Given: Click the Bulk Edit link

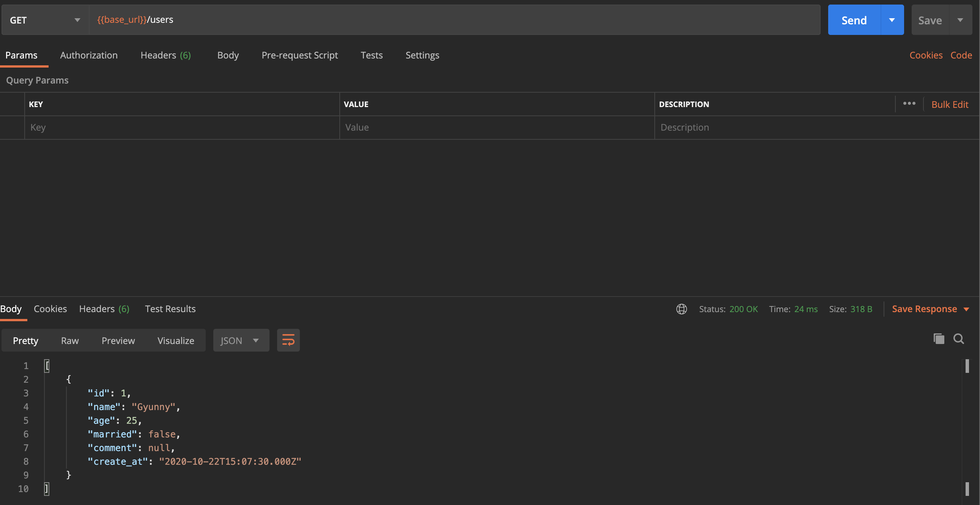Looking at the screenshot, I should pos(949,104).
